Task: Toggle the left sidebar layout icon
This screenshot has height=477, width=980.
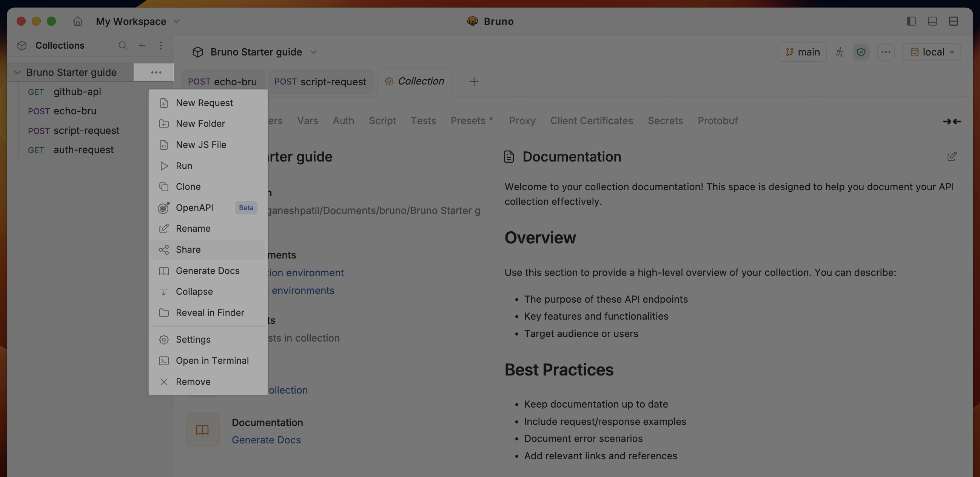Action: 911,21
